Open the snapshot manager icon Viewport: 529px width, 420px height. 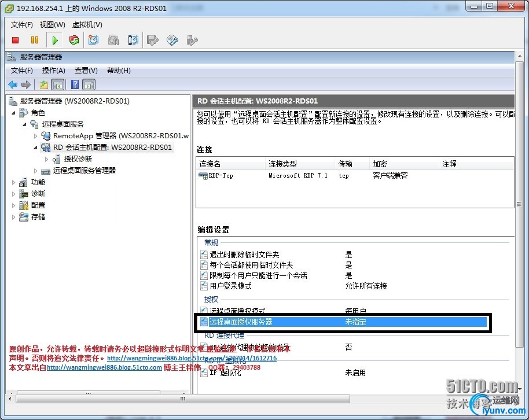[133, 40]
